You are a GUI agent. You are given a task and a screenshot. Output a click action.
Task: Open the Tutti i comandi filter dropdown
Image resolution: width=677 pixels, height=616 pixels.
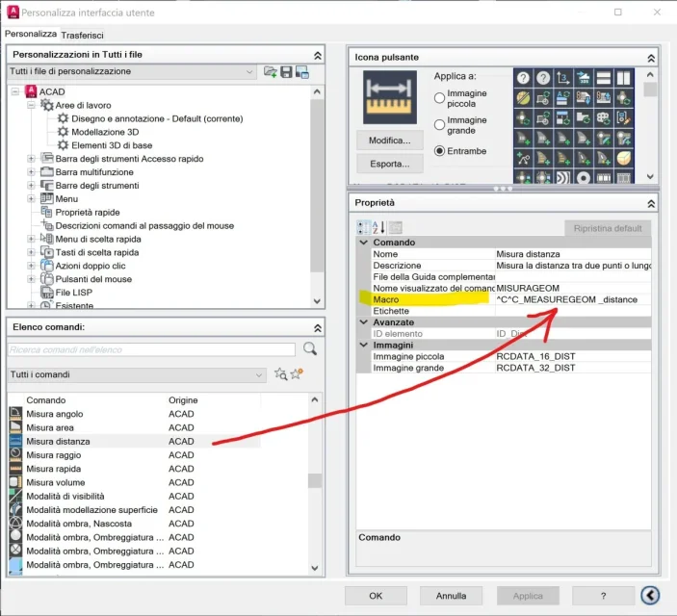tap(137, 374)
